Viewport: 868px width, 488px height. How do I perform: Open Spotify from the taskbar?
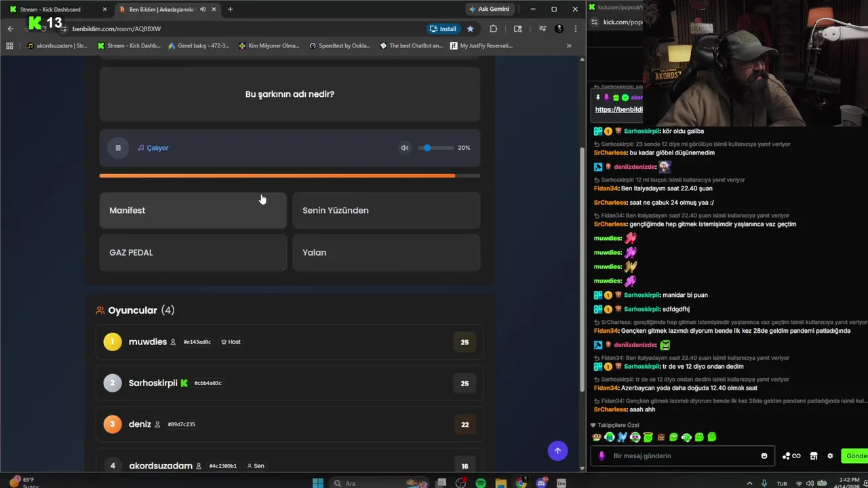pos(481,483)
